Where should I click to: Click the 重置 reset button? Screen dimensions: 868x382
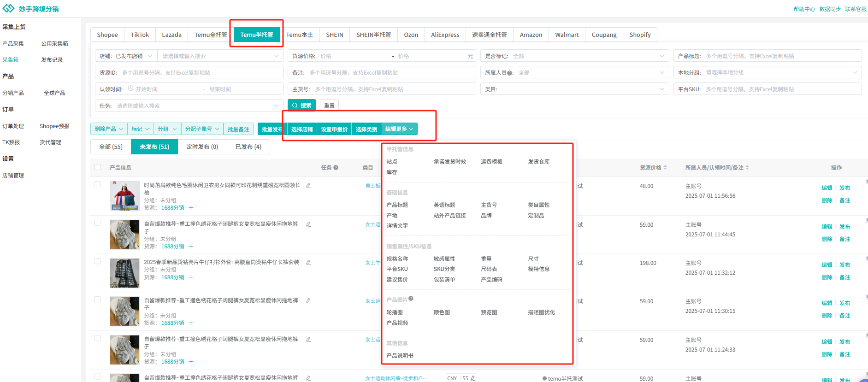click(x=329, y=106)
